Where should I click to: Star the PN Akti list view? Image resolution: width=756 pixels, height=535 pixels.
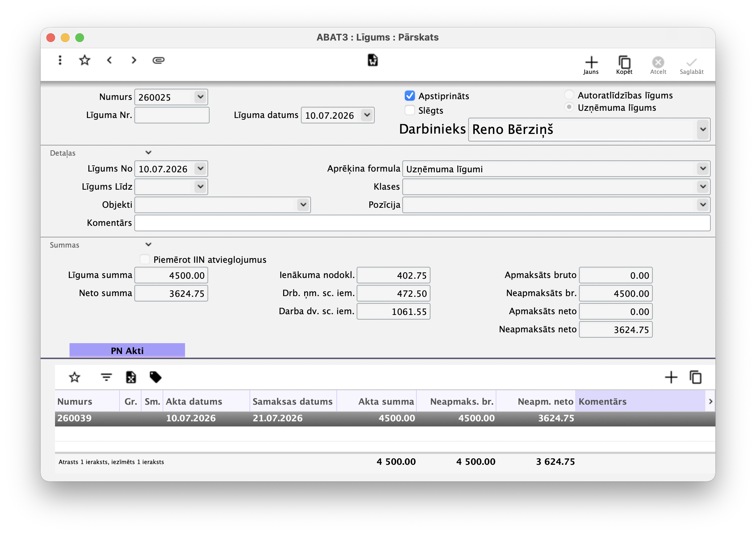pos(75,377)
